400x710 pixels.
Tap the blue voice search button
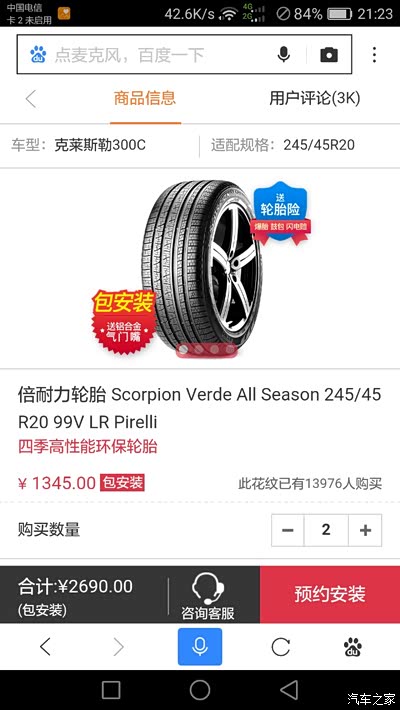tap(200, 647)
